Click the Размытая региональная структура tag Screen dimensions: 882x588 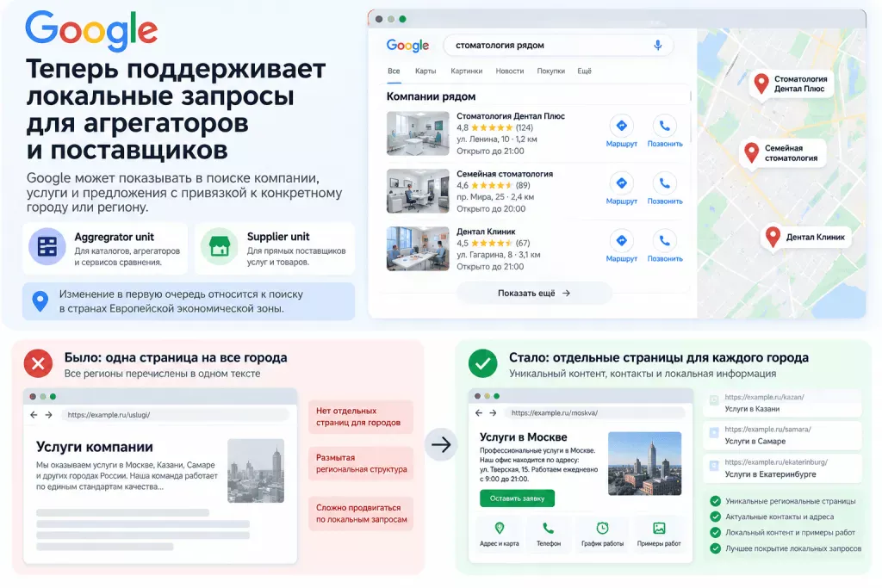pos(361,463)
